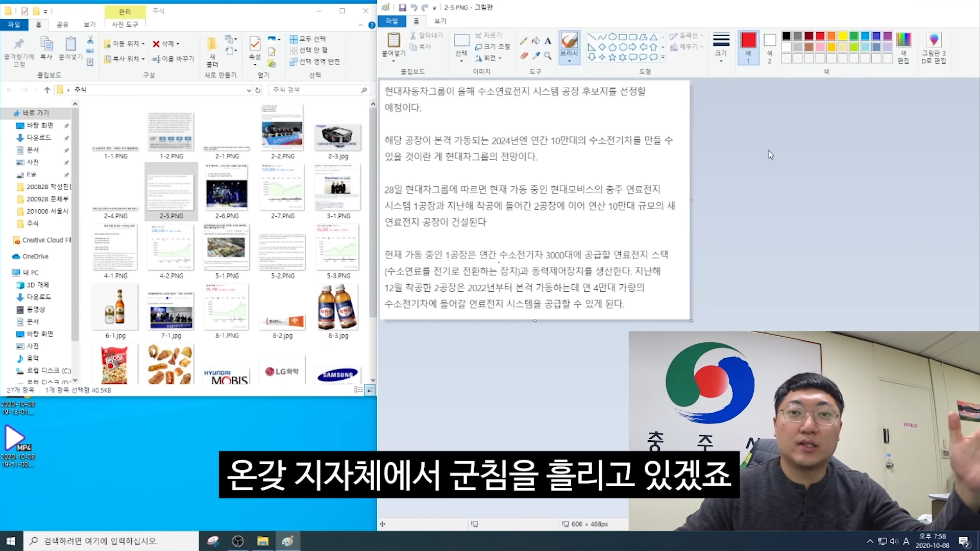
Task: Open the Picture Tools (사진 도구) tab
Action: [125, 24]
